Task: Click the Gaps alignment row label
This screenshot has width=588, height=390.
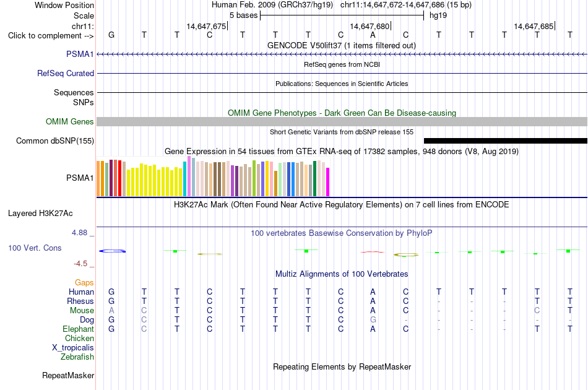Action: [x=84, y=283]
